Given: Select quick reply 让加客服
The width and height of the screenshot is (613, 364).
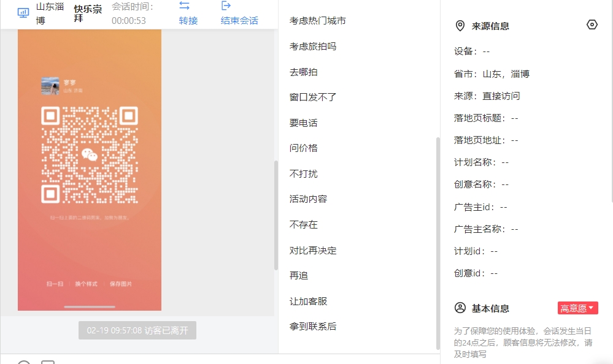Looking at the screenshot, I should coord(308,301).
